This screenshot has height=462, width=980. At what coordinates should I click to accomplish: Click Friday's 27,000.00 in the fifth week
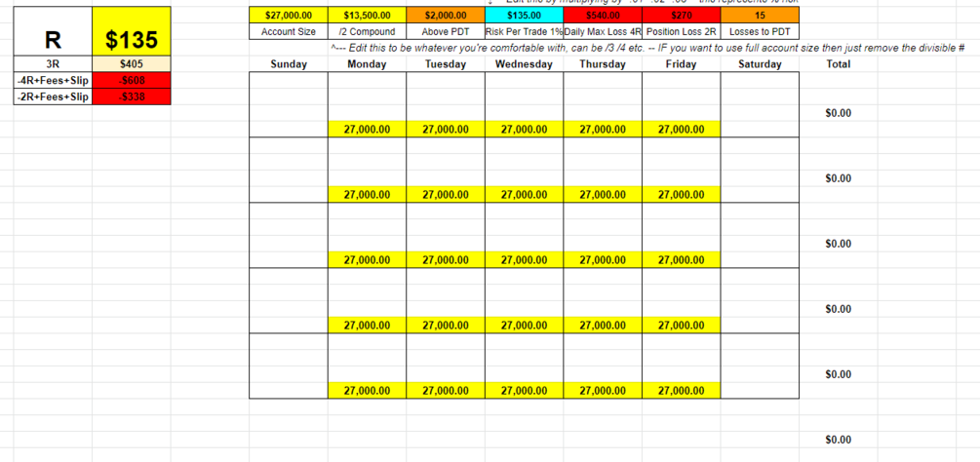click(682, 391)
